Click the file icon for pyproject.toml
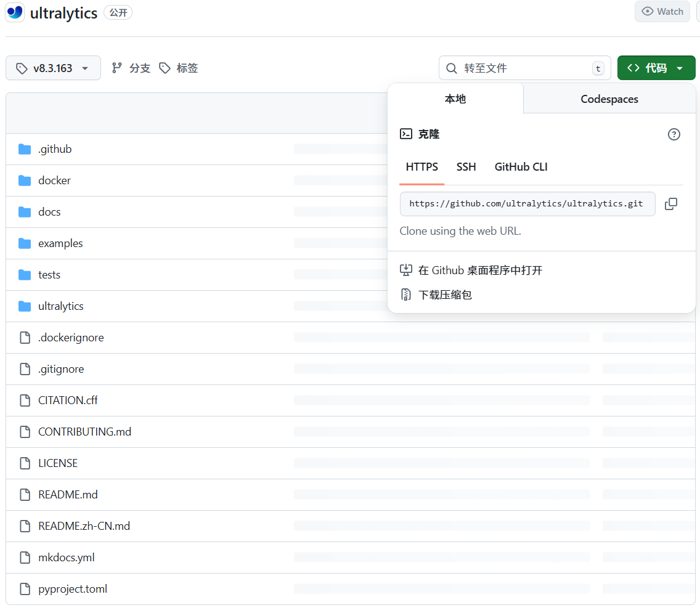Screen dimensions: 700x613 [25, 589]
